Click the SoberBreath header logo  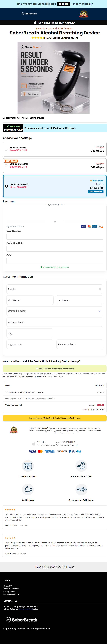click(x=29, y=14)
